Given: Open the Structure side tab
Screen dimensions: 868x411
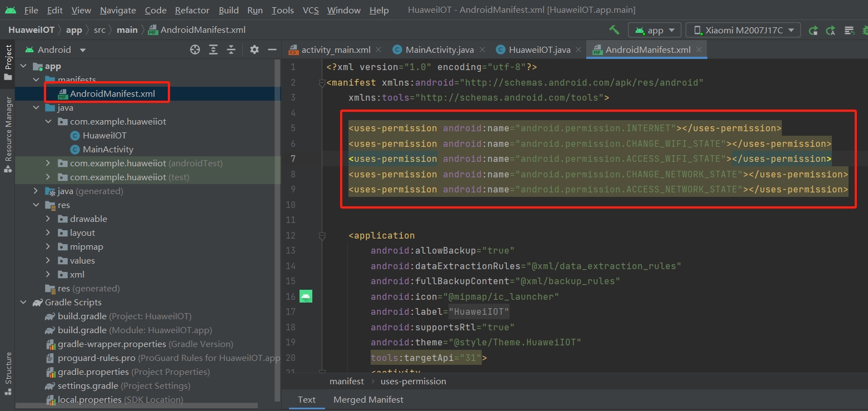Looking at the screenshot, I should 8,373.
